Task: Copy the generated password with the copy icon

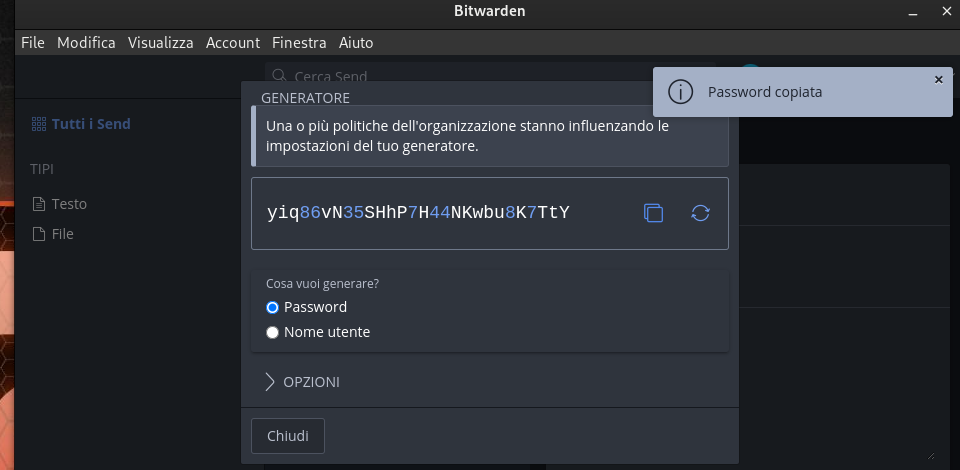Action: 653,213
